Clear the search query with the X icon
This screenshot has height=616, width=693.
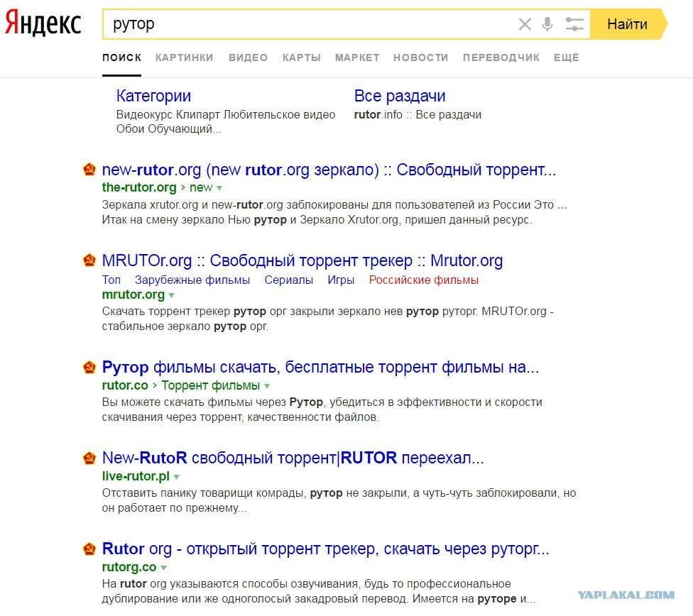coord(525,24)
